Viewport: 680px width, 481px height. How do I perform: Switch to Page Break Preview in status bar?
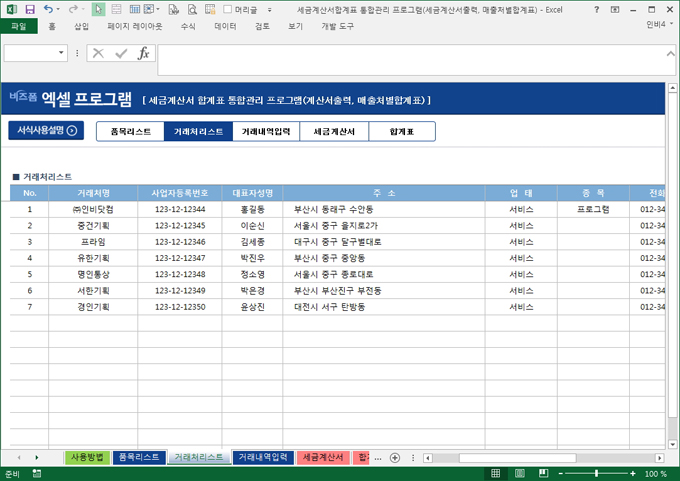(541, 473)
